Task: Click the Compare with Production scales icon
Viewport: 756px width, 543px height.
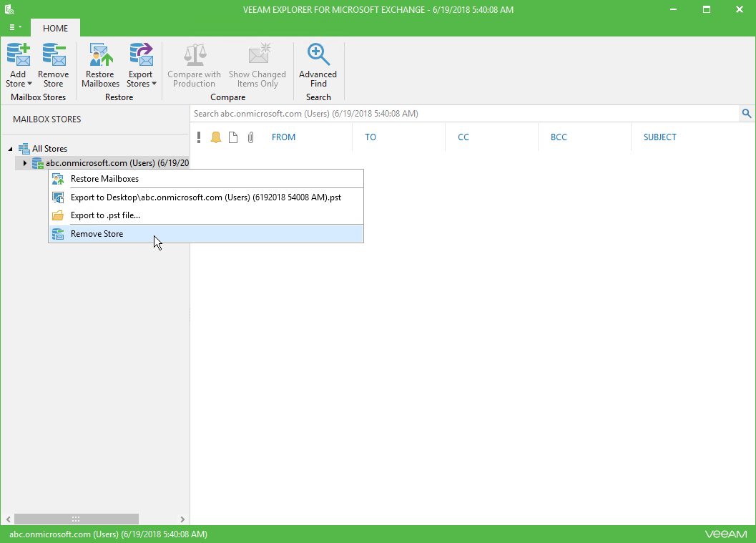Action: pyautogui.click(x=195, y=54)
